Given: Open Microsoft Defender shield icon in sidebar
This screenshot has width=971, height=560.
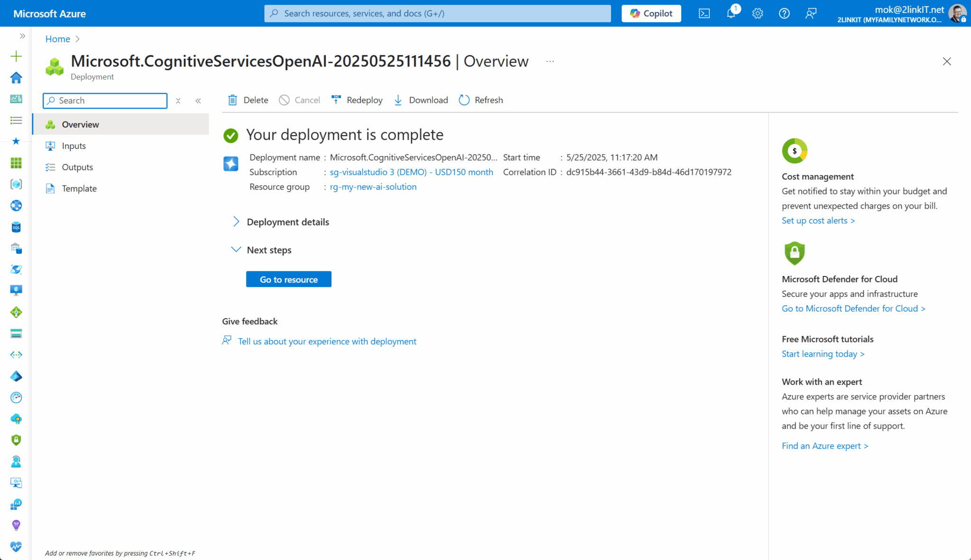Looking at the screenshot, I should pos(16,440).
